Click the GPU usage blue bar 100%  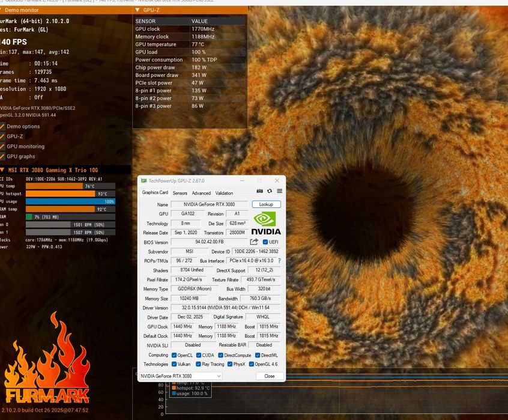(x=70, y=201)
